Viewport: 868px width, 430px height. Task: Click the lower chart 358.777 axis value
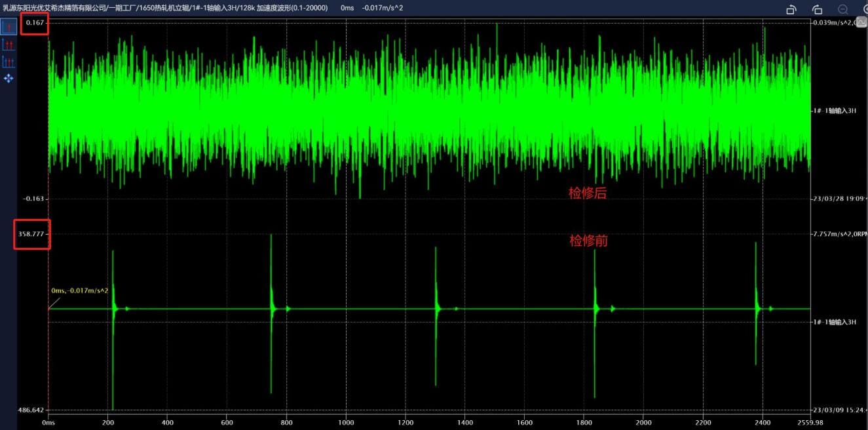31,233
